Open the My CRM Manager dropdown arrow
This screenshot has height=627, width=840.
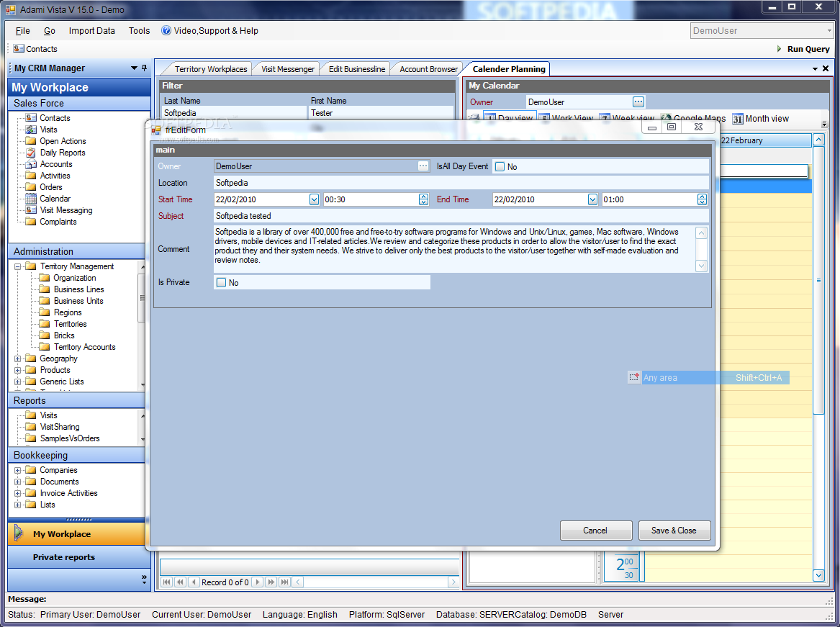134,68
